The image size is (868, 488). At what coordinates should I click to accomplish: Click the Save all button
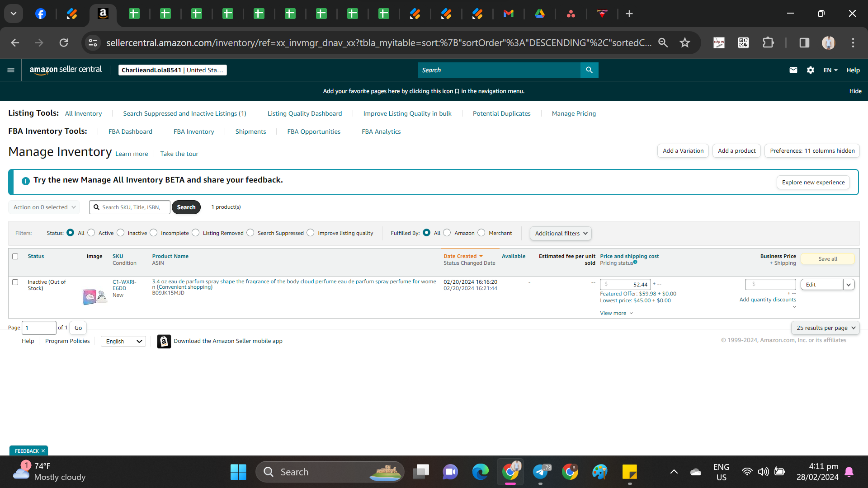pos(827,259)
